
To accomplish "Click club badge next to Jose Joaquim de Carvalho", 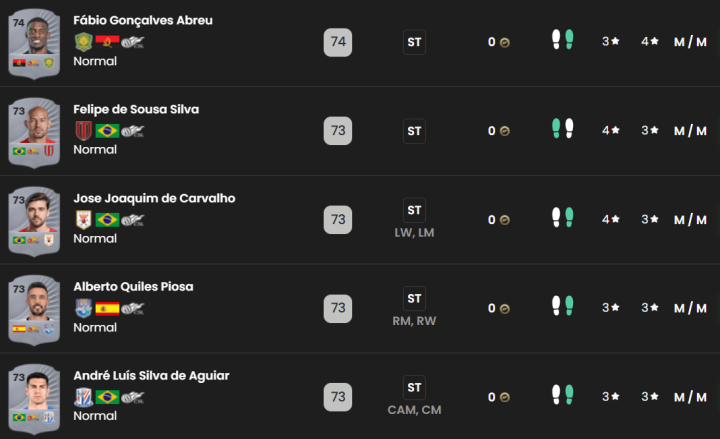I will [83, 220].
